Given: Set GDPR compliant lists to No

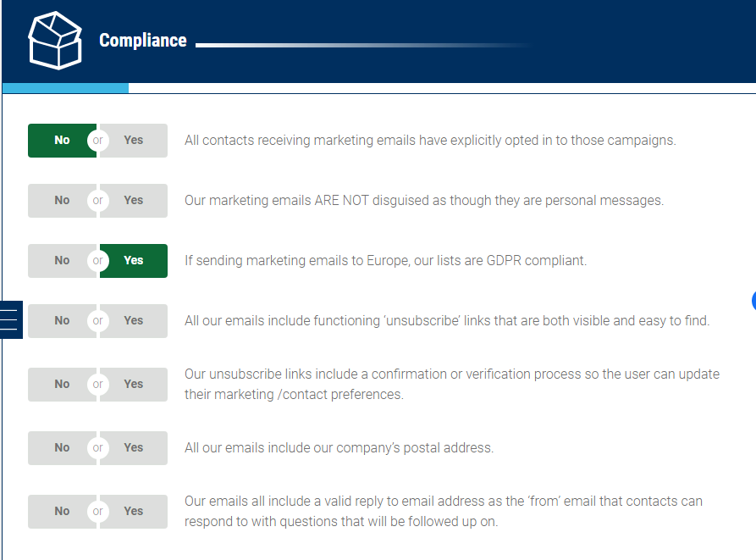Looking at the screenshot, I should coord(62,261).
